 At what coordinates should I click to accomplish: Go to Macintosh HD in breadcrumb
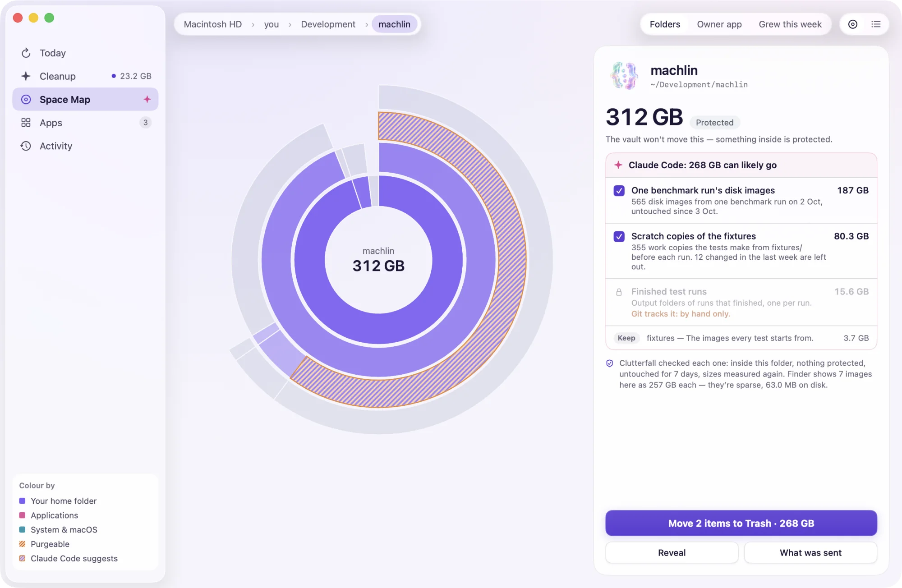click(x=212, y=24)
